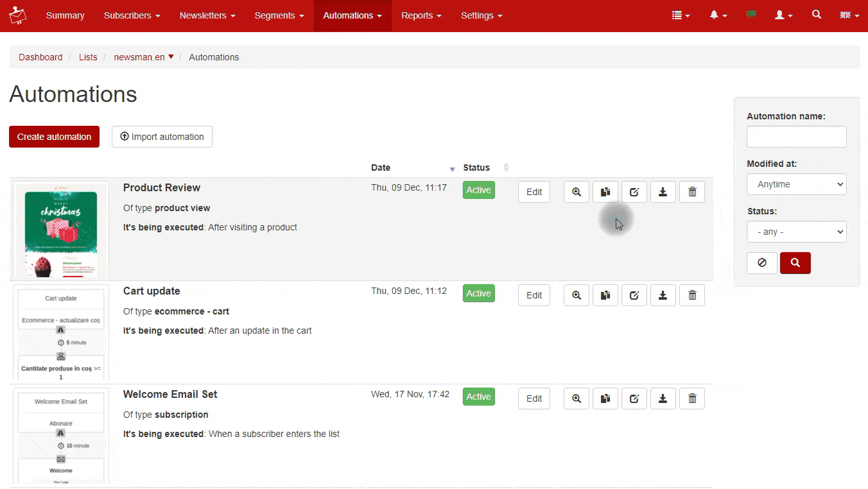Export the Cart update automation via the download icon
This screenshot has width=868, height=489.
663,295
